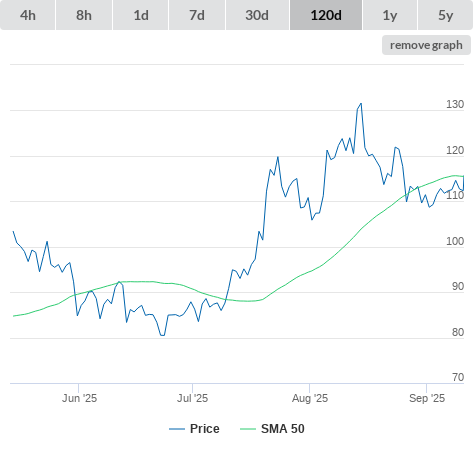Viewport: 474px width, 455px height.
Task: Click the Jul '25 axis label
Action: point(192,398)
